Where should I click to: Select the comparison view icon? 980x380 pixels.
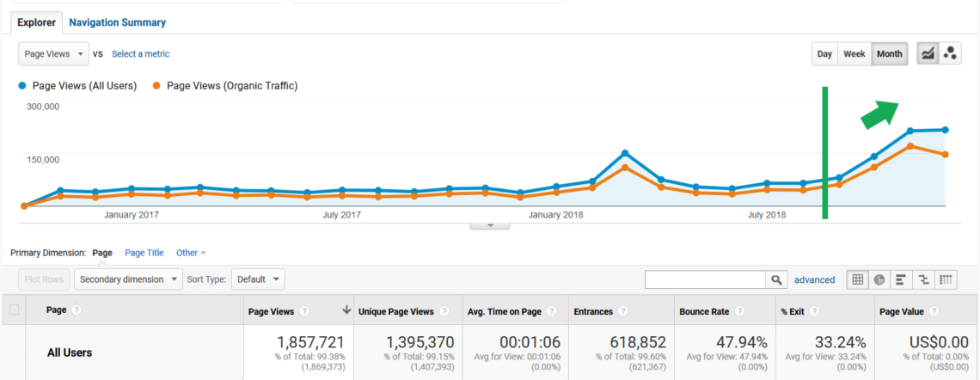tap(922, 279)
